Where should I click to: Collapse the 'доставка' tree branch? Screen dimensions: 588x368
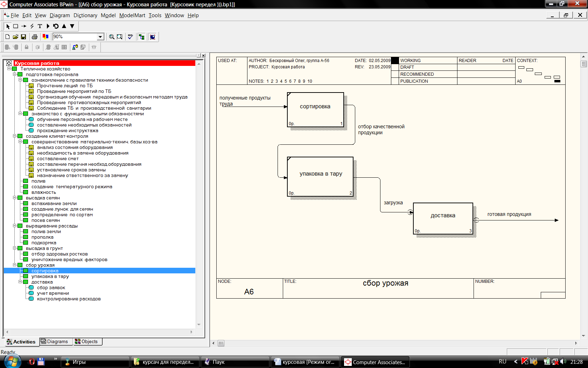(20, 282)
